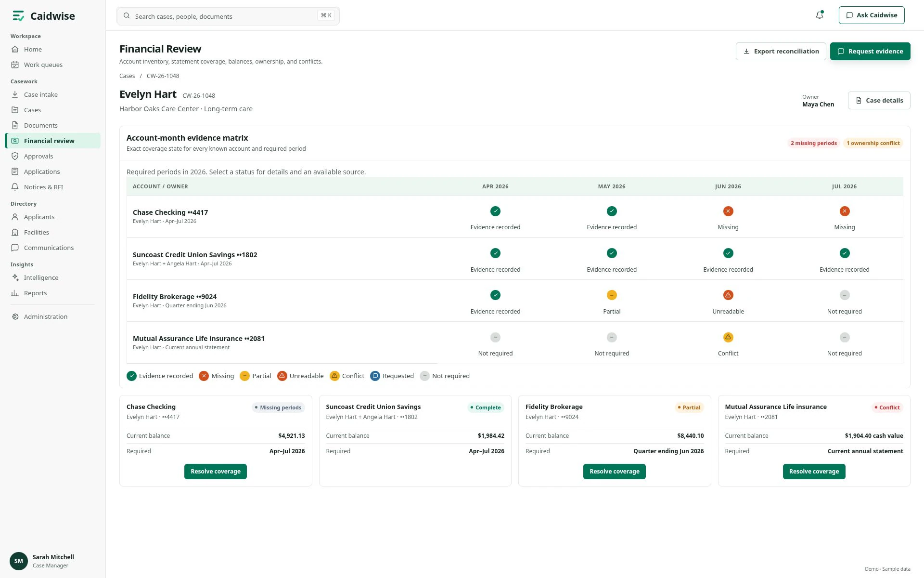924x578 pixels.
Task: Click Chase Checking April evidence recorded status icon
Action: coord(495,211)
